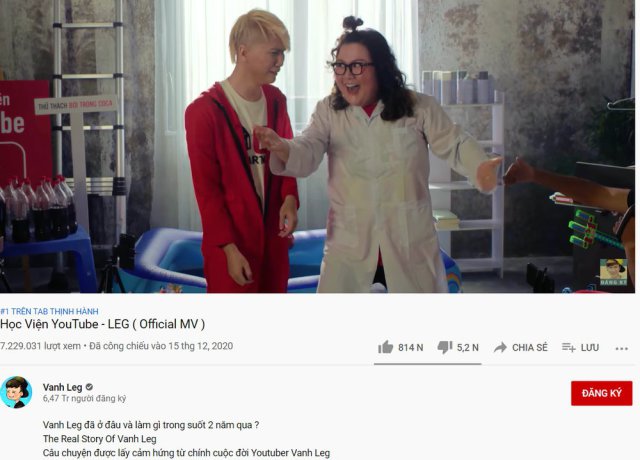Open the #1 TRÊN TAB THỊNH HÀNH link
This screenshot has height=460, width=640.
pos(49,311)
